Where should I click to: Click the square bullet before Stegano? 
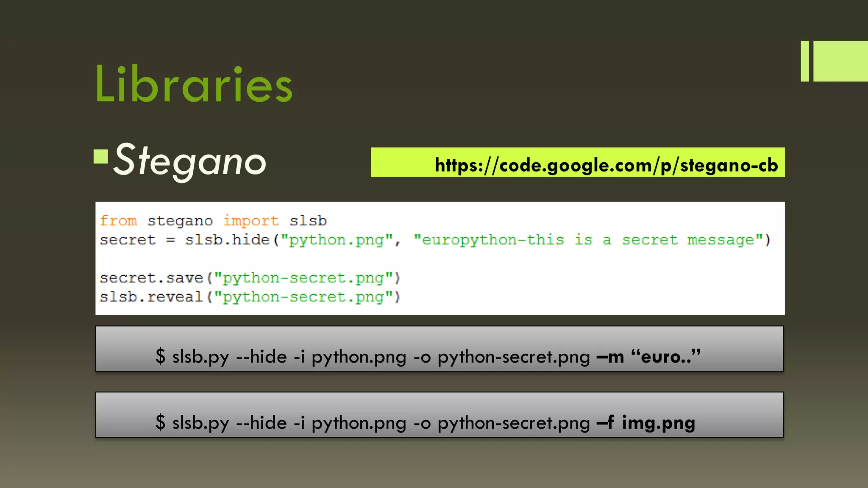point(101,156)
